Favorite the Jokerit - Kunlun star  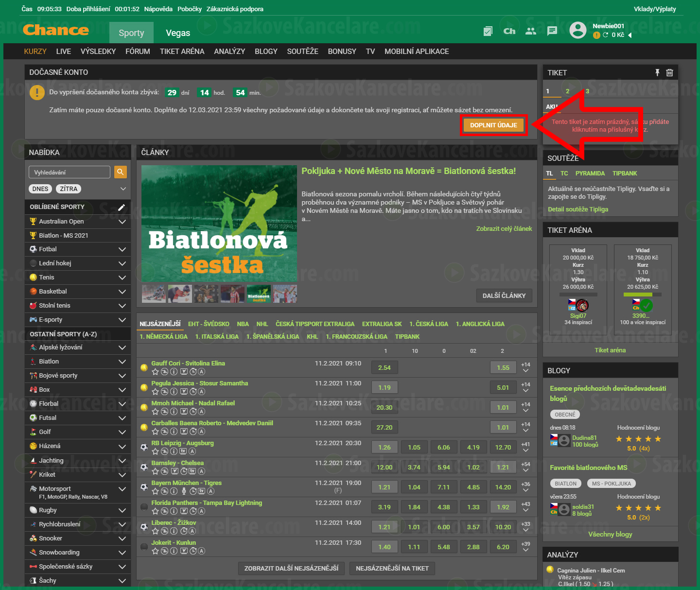pyautogui.click(x=155, y=551)
